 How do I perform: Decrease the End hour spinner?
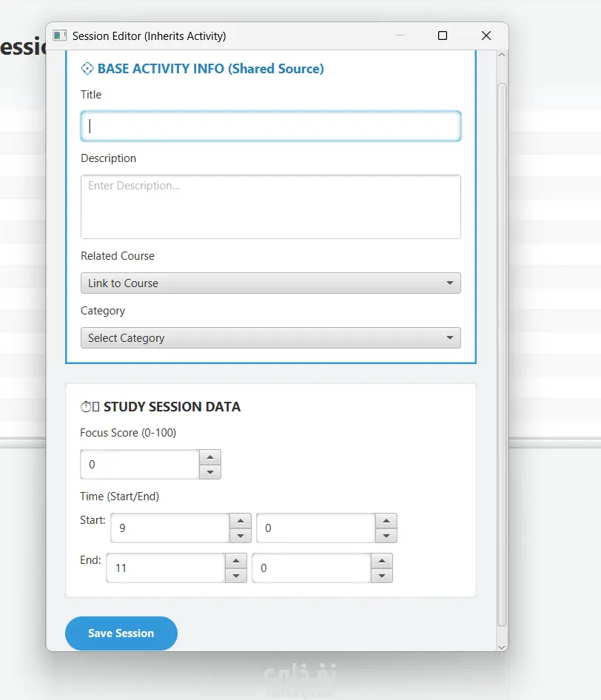236,576
